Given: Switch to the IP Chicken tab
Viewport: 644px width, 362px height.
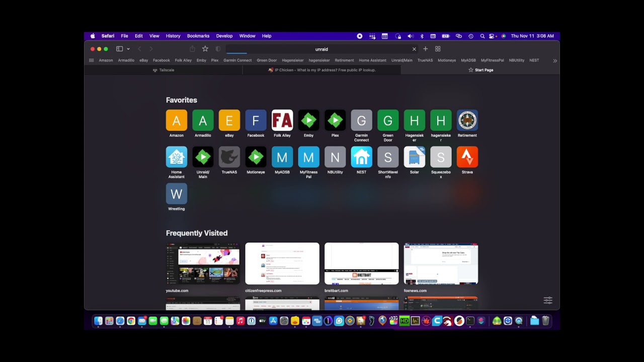Looking at the screenshot, I should point(322,70).
